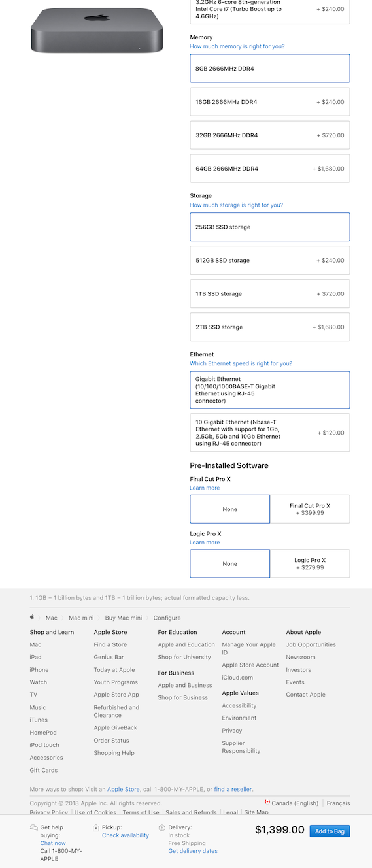Click Learn more under Logic Pro X
The height and width of the screenshot is (868, 372).
coord(205,542)
